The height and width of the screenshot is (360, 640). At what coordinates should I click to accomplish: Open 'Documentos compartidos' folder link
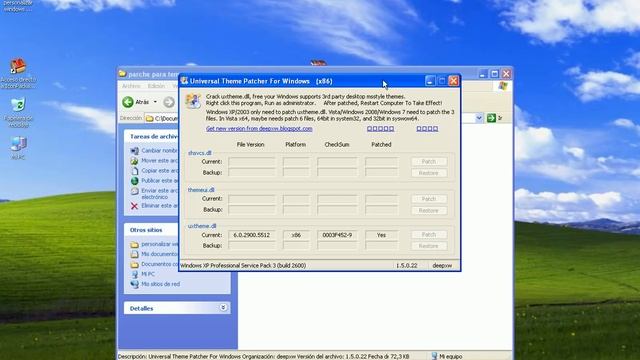(x=160, y=264)
